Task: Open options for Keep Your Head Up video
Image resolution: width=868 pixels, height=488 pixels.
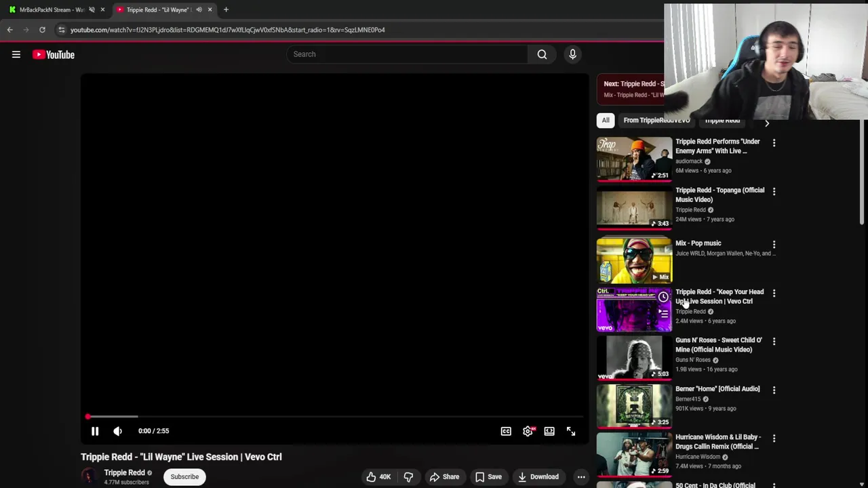Action: pos(774,293)
